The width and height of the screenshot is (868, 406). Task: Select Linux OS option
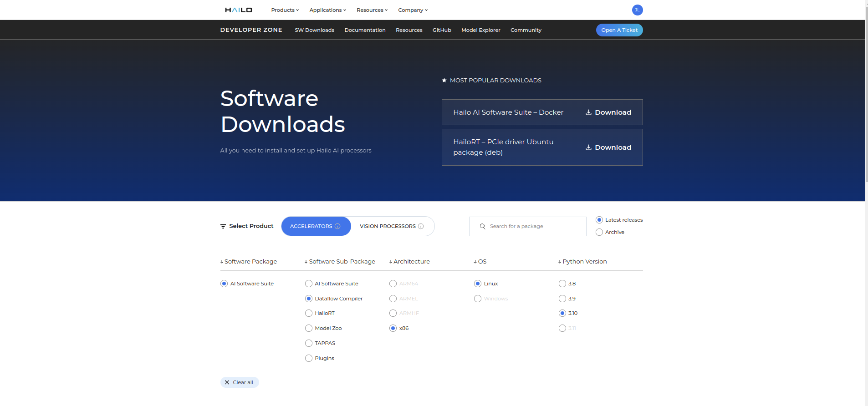[x=478, y=284]
